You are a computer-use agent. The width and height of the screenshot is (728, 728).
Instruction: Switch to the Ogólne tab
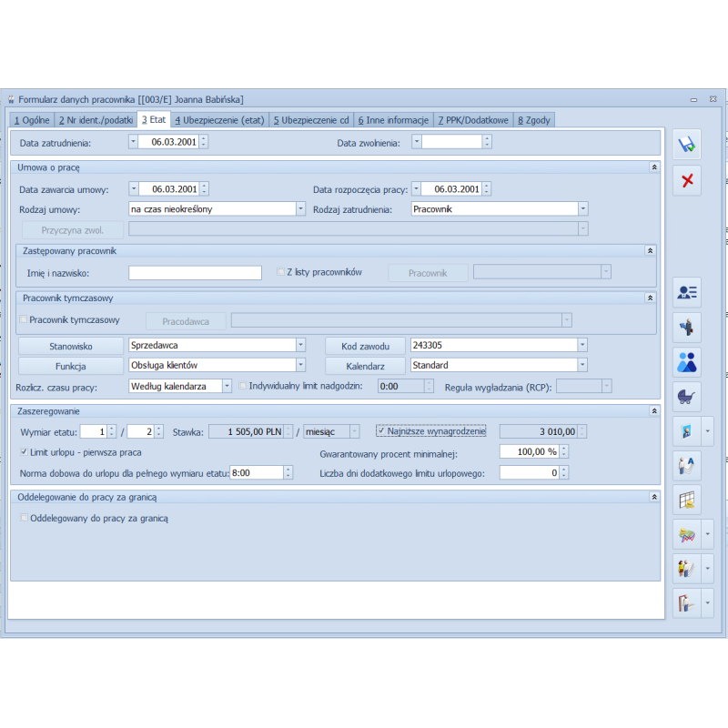[x=33, y=120]
